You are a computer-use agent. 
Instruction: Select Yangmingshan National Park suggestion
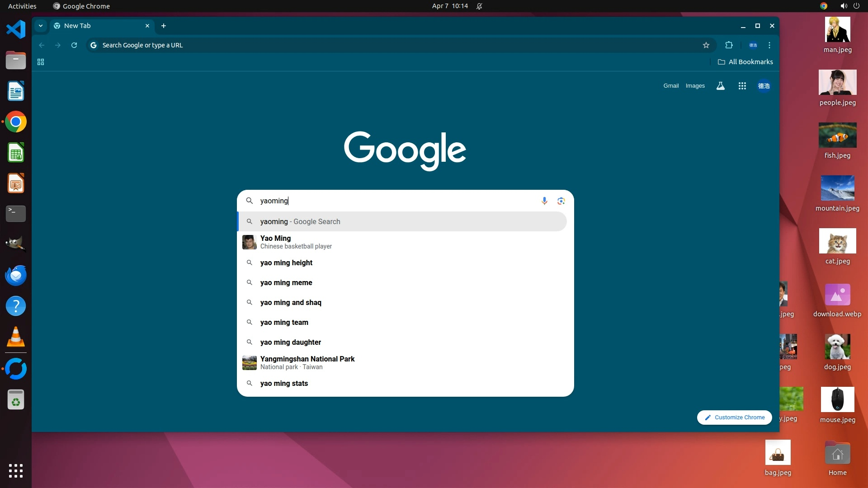(307, 362)
